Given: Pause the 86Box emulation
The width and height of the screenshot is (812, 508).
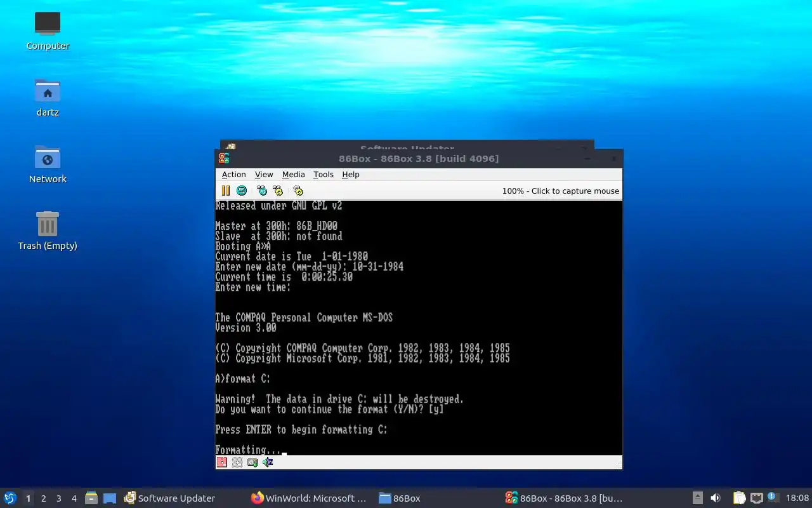Looking at the screenshot, I should [x=226, y=190].
